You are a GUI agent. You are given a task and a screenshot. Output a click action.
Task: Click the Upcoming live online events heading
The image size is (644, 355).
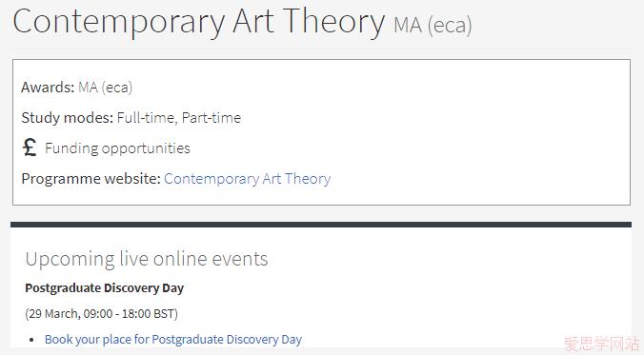pos(147,260)
